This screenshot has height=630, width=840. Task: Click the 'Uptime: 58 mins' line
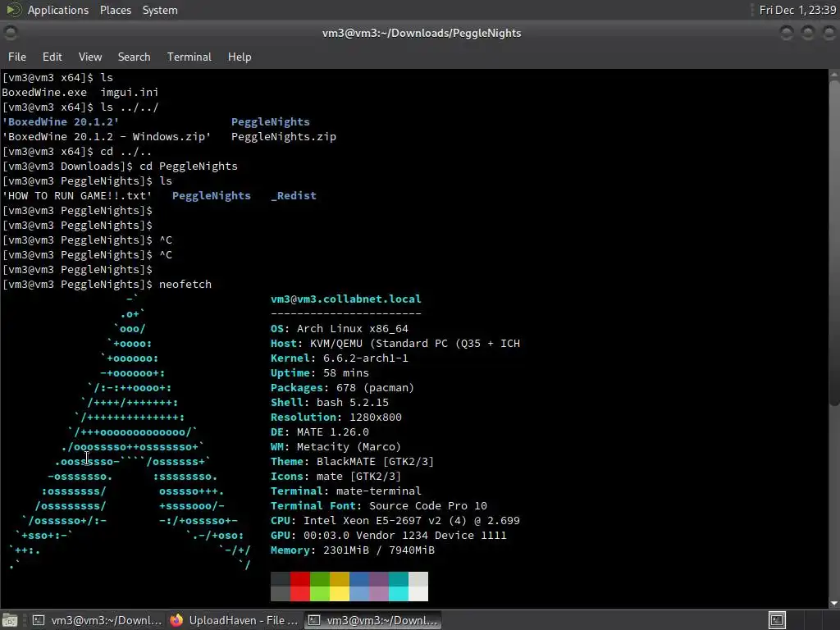point(319,373)
